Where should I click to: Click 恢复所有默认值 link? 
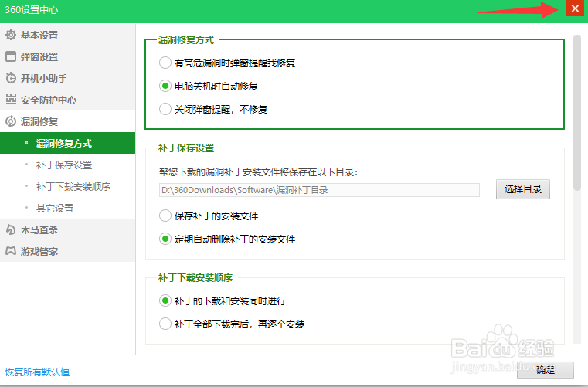[37, 372]
